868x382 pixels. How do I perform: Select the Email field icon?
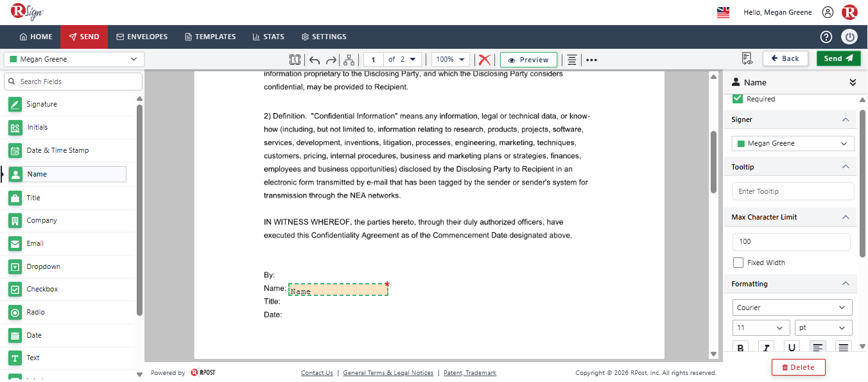(15, 243)
